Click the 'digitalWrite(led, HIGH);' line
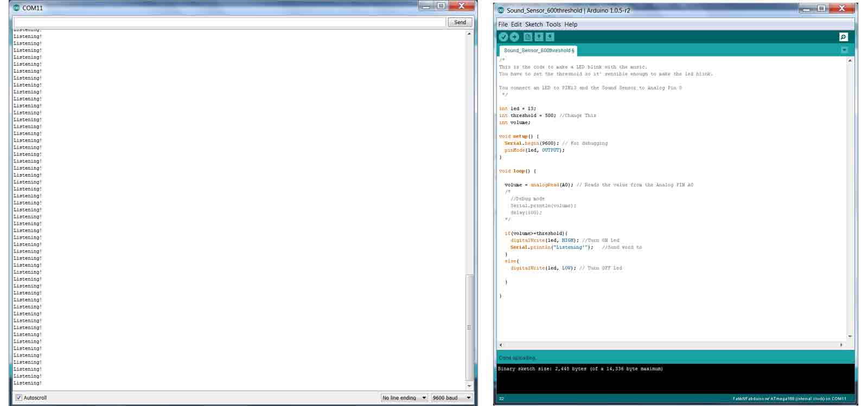Image resolution: width=868 pixels, height=406 pixels. pos(545,240)
